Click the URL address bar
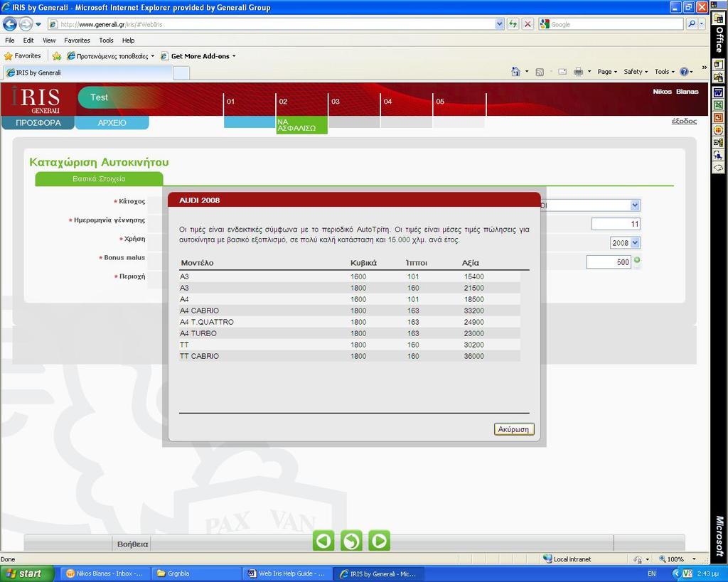The width and height of the screenshot is (728, 582). click(x=272, y=24)
